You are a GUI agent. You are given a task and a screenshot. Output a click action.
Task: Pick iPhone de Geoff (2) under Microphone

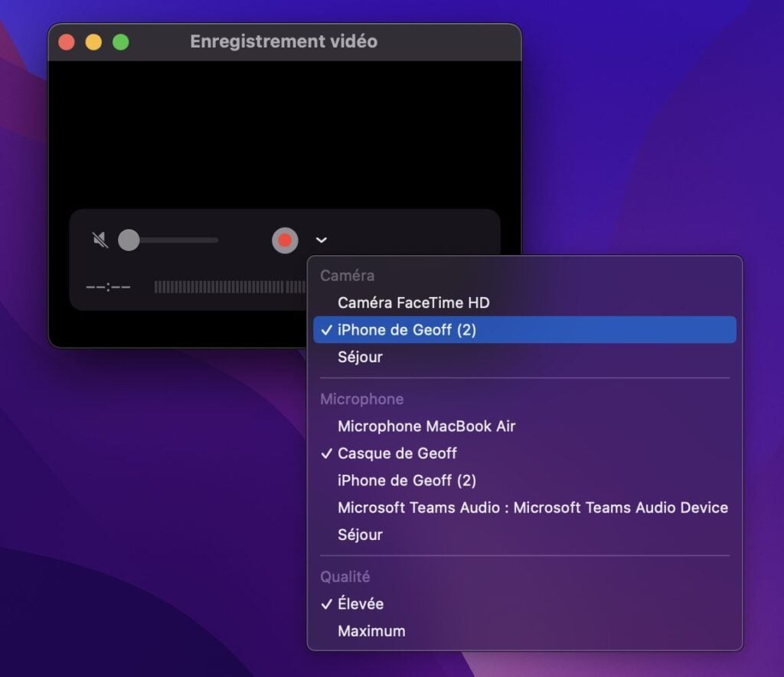(524, 480)
